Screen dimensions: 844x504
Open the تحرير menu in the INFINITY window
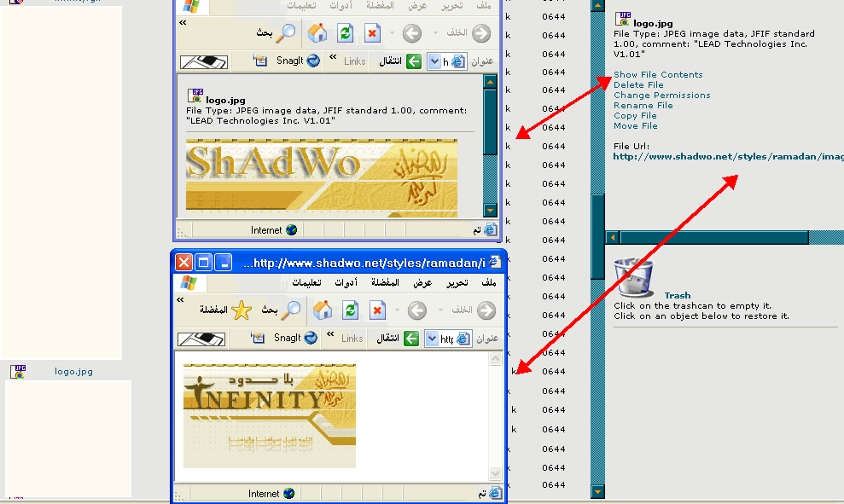457,283
